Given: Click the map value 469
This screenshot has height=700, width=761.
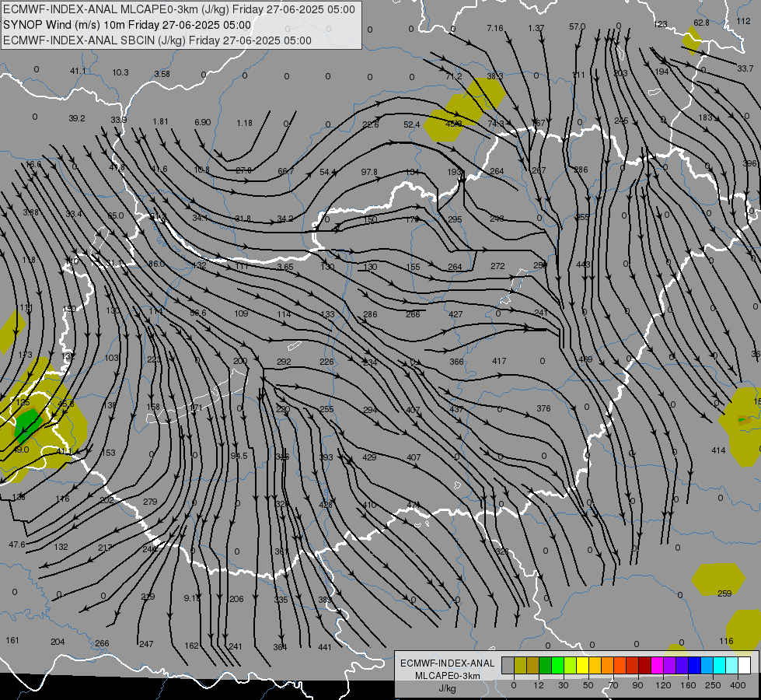Looking at the screenshot, I should [x=585, y=359].
